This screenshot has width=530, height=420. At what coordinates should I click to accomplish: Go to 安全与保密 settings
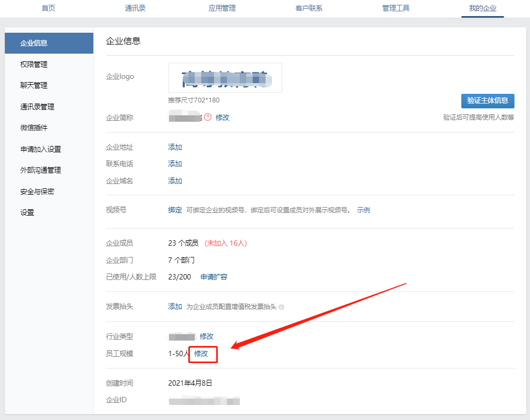point(37,191)
